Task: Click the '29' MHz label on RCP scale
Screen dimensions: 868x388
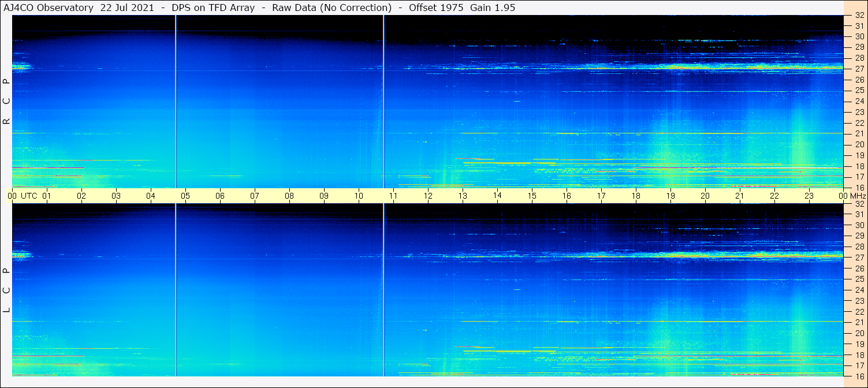Action: (x=859, y=47)
